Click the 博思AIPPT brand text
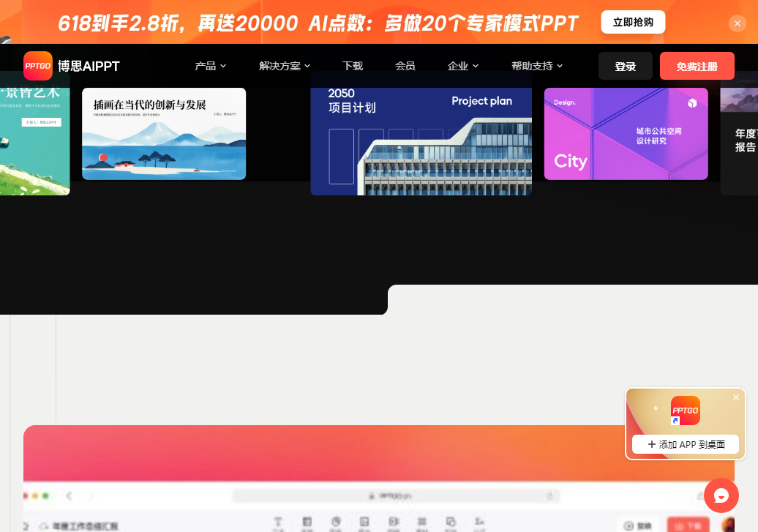Screen dimensions: 758x532 (x=89, y=67)
